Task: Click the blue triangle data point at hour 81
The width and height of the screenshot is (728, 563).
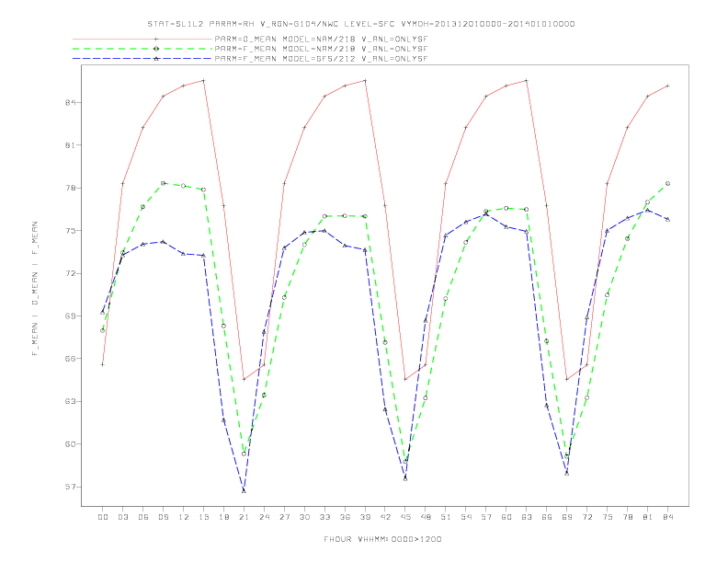Action: point(648,210)
